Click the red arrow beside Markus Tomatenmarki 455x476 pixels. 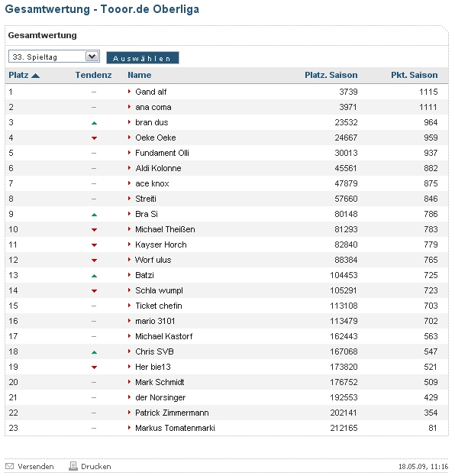pyautogui.click(x=130, y=427)
